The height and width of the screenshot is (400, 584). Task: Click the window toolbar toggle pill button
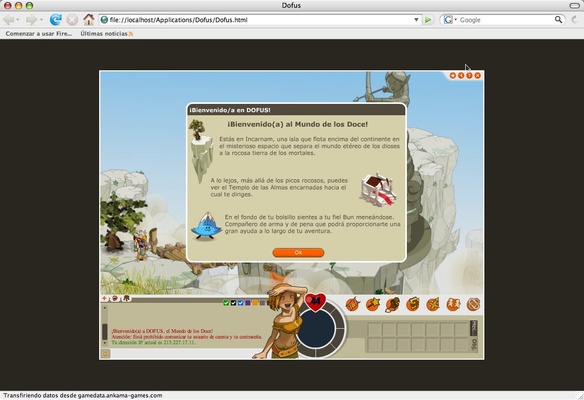tap(574, 5)
